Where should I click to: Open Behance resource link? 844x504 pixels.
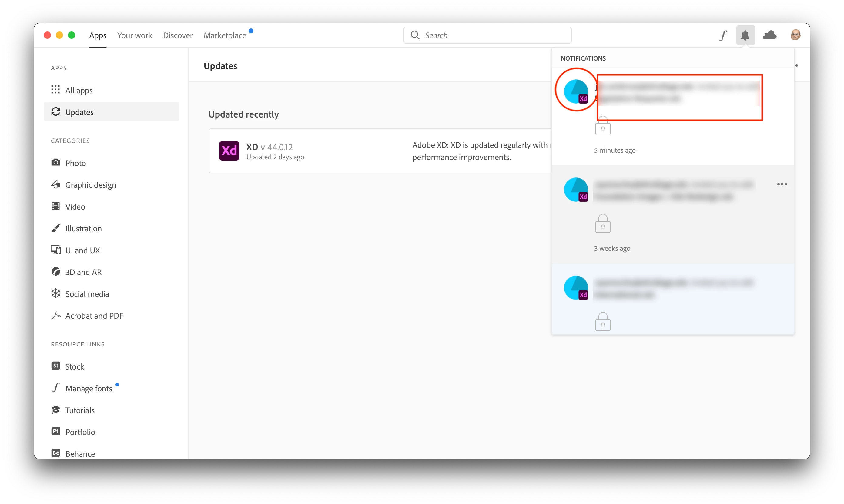pos(80,453)
